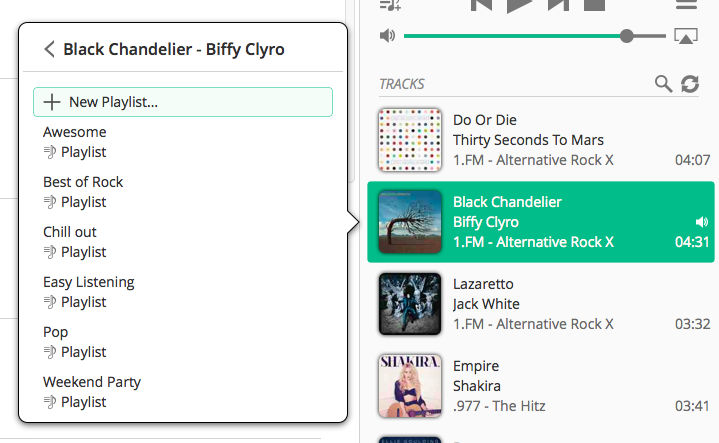This screenshot has width=719, height=443.
Task: Click the New Playlist... button
Action: click(183, 102)
